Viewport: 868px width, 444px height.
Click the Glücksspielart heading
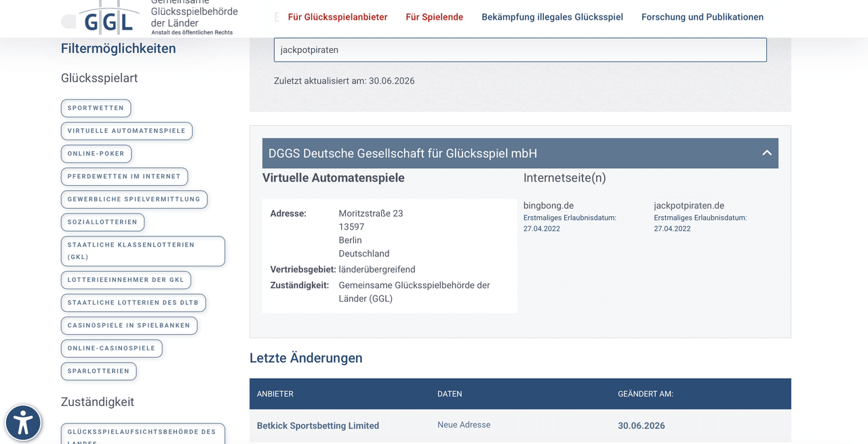point(99,78)
